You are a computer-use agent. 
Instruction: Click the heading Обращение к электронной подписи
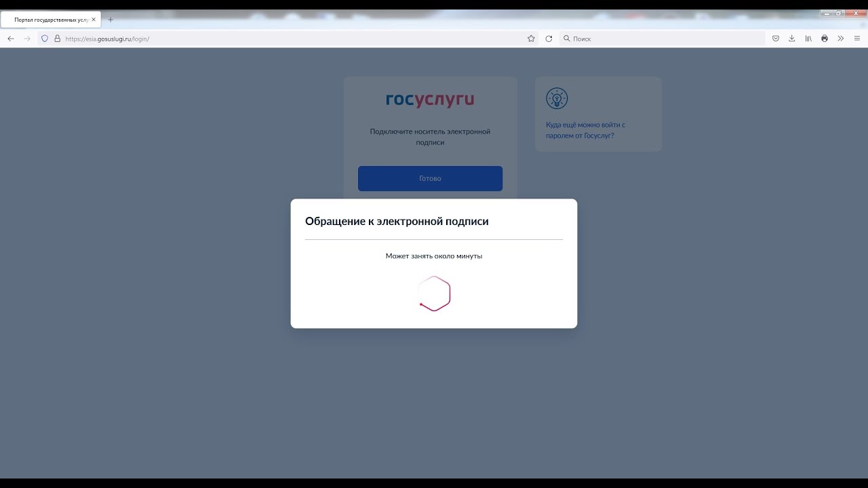[x=397, y=221]
